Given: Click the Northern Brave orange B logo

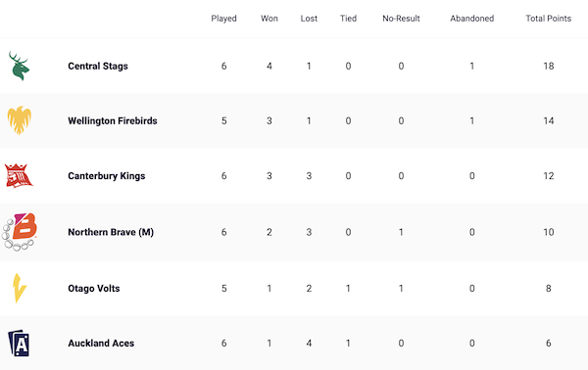Looking at the screenshot, I should [x=20, y=232].
